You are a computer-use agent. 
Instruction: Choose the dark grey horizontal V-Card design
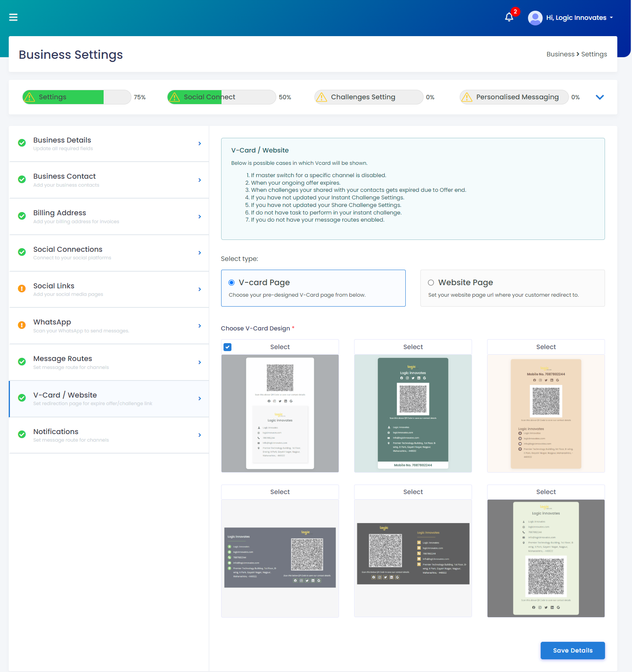[x=413, y=558]
